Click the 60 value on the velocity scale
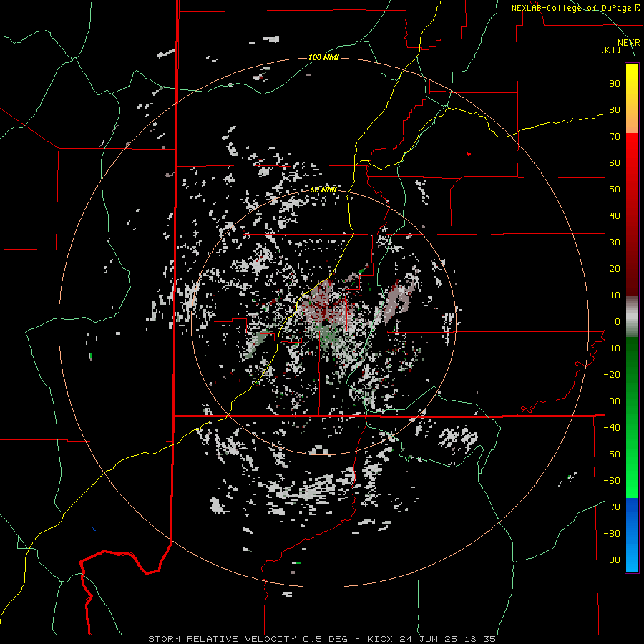 [x=615, y=163]
